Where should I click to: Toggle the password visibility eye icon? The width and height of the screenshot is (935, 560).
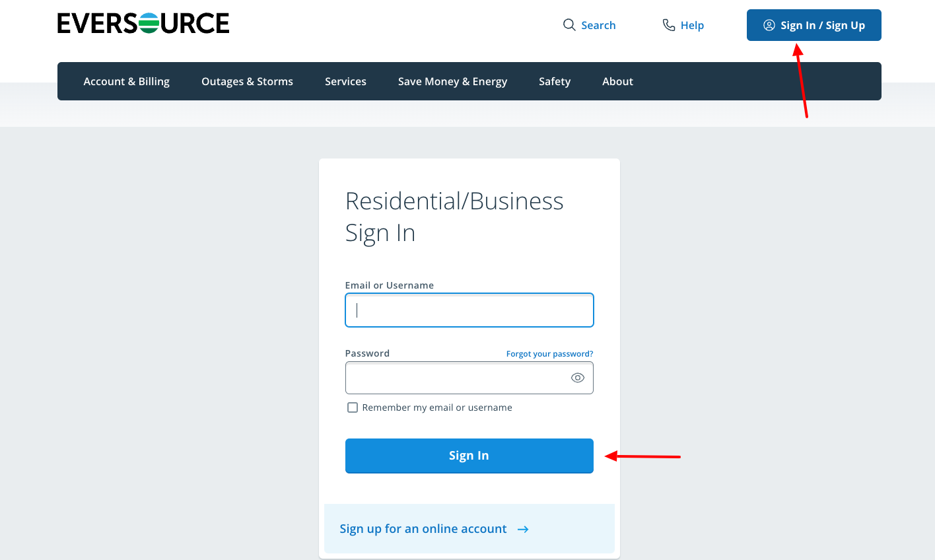[x=577, y=377]
